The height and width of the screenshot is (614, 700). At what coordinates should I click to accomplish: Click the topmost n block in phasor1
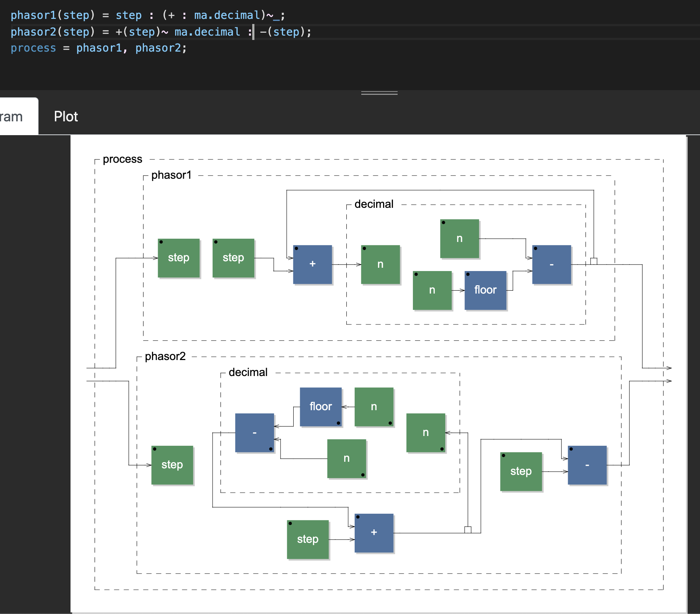pos(459,238)
